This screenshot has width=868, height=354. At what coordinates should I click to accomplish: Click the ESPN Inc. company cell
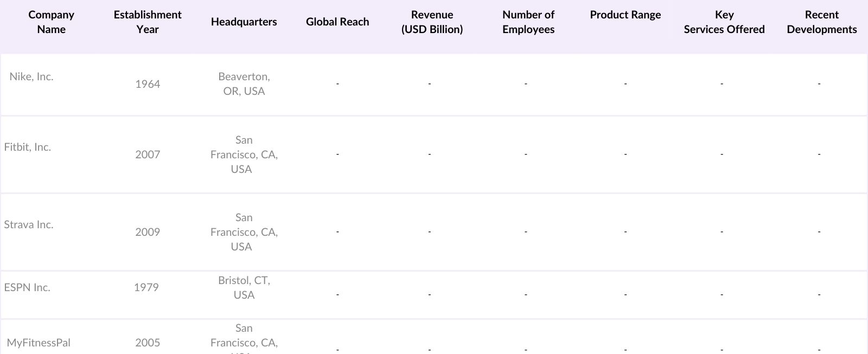coord(27,287)
